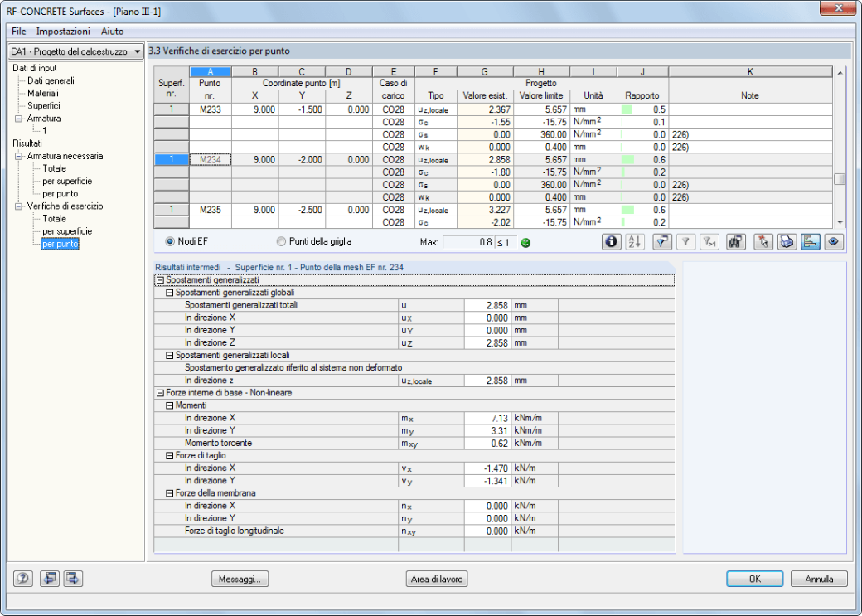Open the CA1 - Progetto del calcestruzzo dropdown
The width and height of the screenshot is (862, 616).
click(x=76, y=51)
